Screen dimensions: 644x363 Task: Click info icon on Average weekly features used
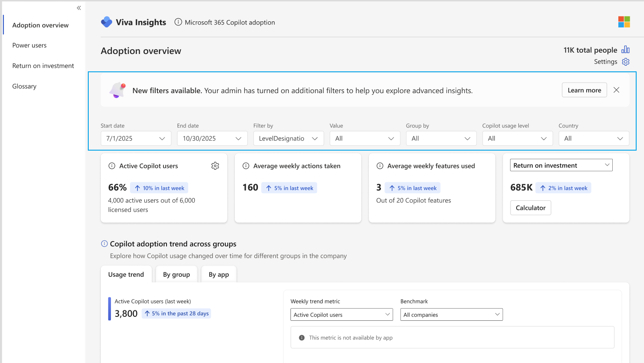(380, 166)
